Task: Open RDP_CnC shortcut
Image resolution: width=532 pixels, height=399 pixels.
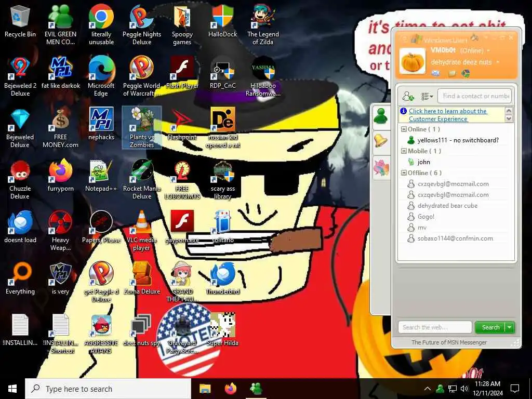Action: (222, 72)
